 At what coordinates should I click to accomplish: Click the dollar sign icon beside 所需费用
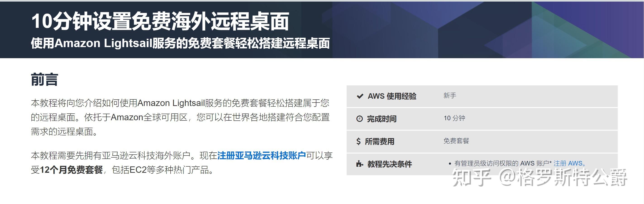click(358, 142)
